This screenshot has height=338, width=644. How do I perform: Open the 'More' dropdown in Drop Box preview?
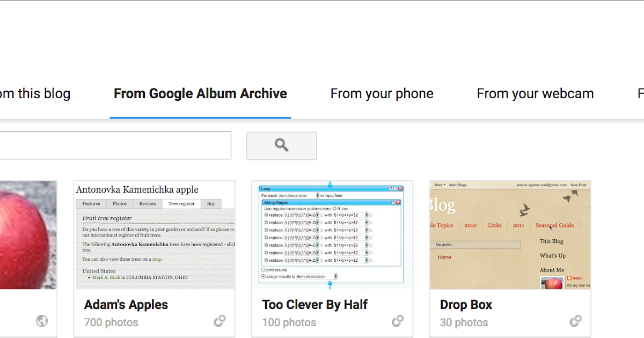point(439,185)
